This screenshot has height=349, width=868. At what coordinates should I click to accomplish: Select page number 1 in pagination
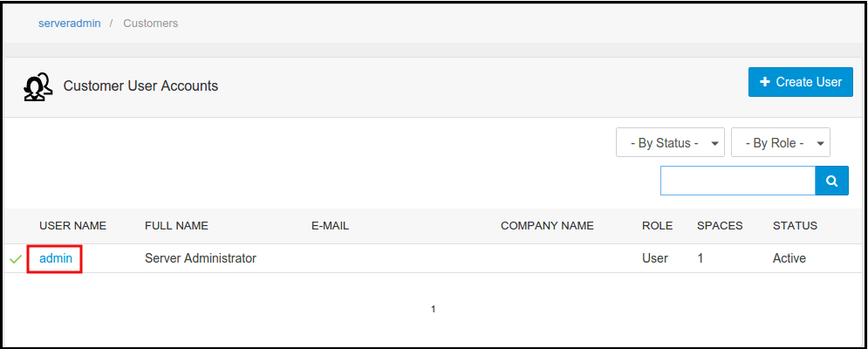(434, 309)
